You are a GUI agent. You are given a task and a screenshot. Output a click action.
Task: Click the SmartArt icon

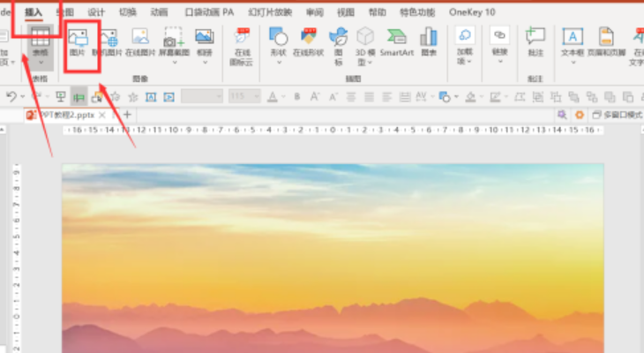tap(396, 41)
